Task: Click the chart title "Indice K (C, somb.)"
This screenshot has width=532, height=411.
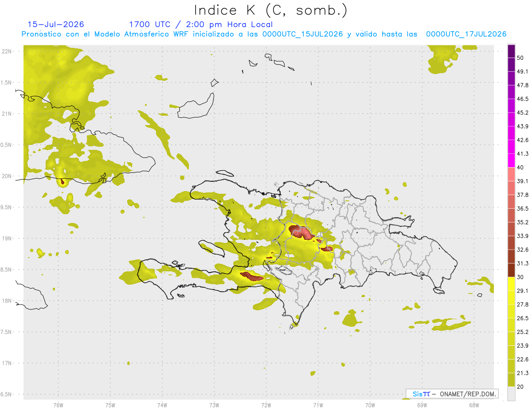Action: (x=271, y=11)
